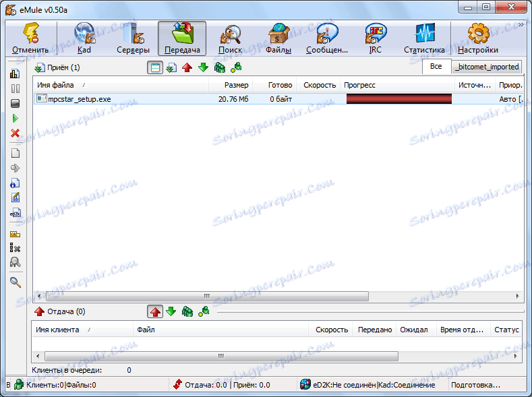Show known clients icon in Приём toolbar
The height and width of the screenshot is (397, 532).
[236, 67]
